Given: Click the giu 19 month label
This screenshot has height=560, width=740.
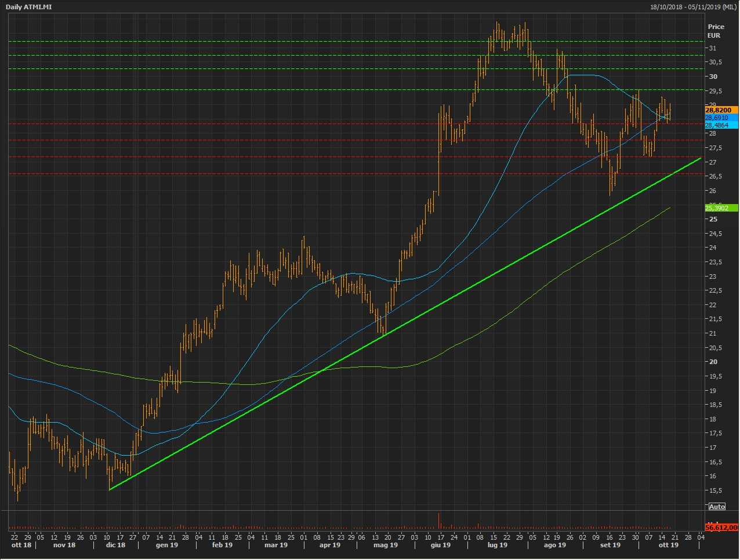Looking at the screenshot, I should pos(441,545).
